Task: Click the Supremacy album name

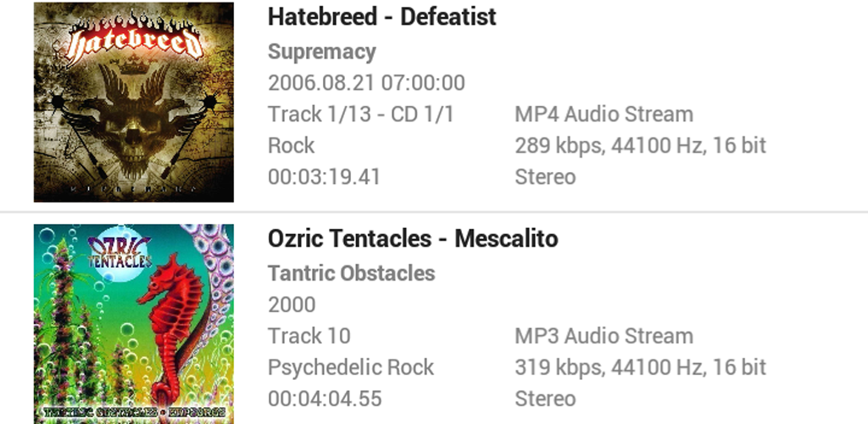Action: (x=322, y=52)
